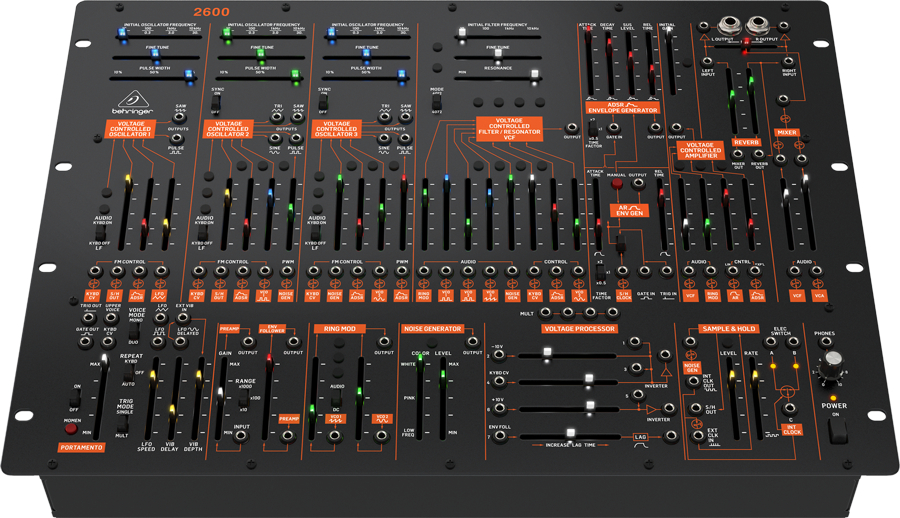Image resolution: width=900 pixels, height=518 pixels.
Task: Click the VCF RESONANCE slider
Action: point(498,77)
